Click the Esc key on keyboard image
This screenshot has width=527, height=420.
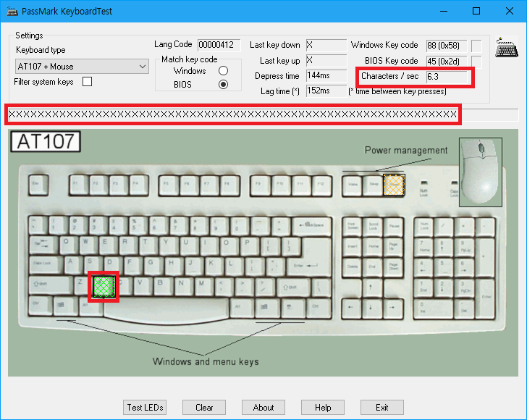tap(37, 185)
